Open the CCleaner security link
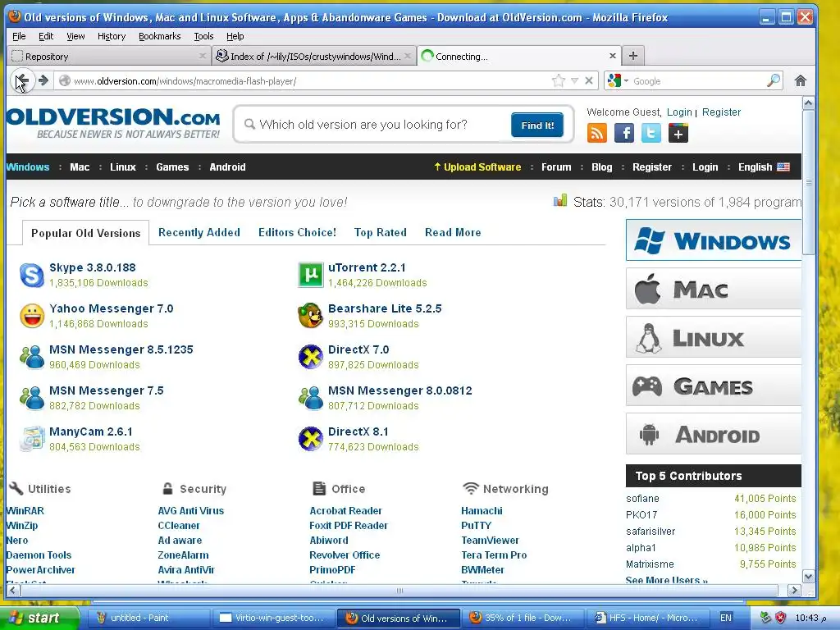The height and width of the screenshot is (630, 840). (179, 526)
